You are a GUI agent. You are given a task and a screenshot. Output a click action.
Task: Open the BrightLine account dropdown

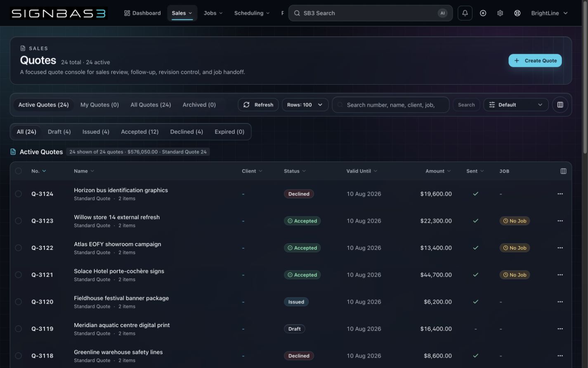[549, 13]
